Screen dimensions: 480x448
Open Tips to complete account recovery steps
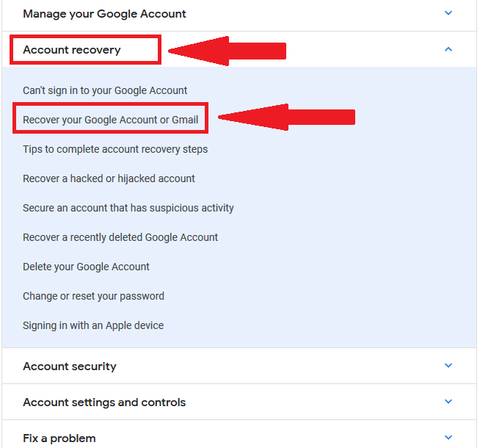(115, 149)
